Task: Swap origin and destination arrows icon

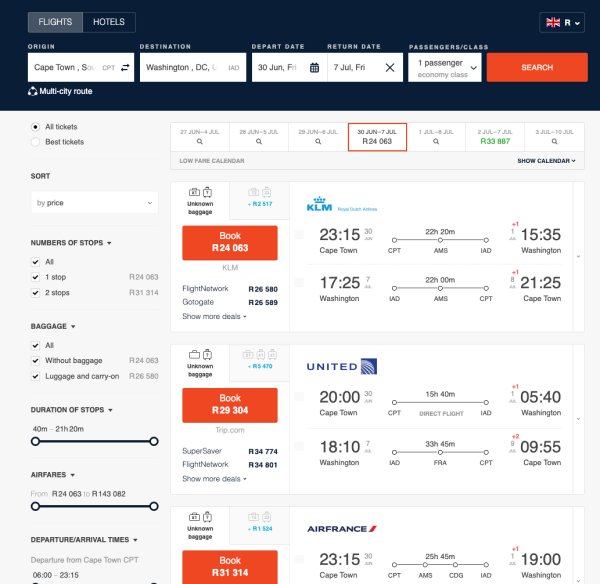Action: 125,67
